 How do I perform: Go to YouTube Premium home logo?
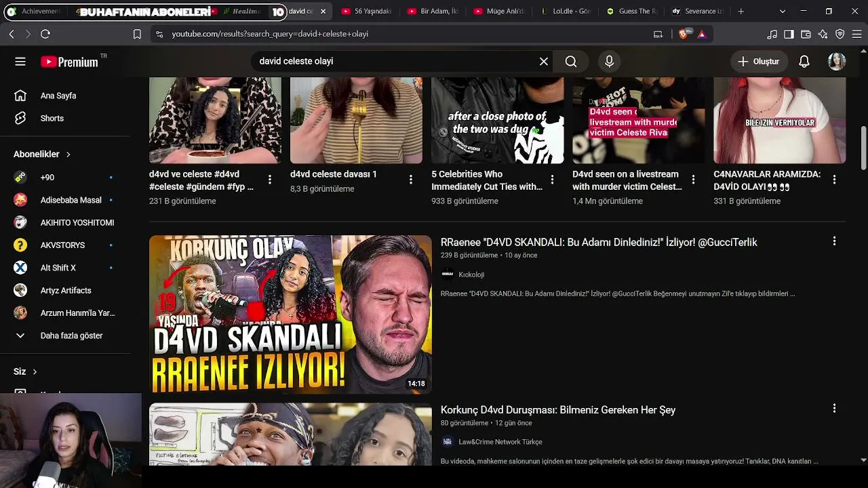[69, 62]
